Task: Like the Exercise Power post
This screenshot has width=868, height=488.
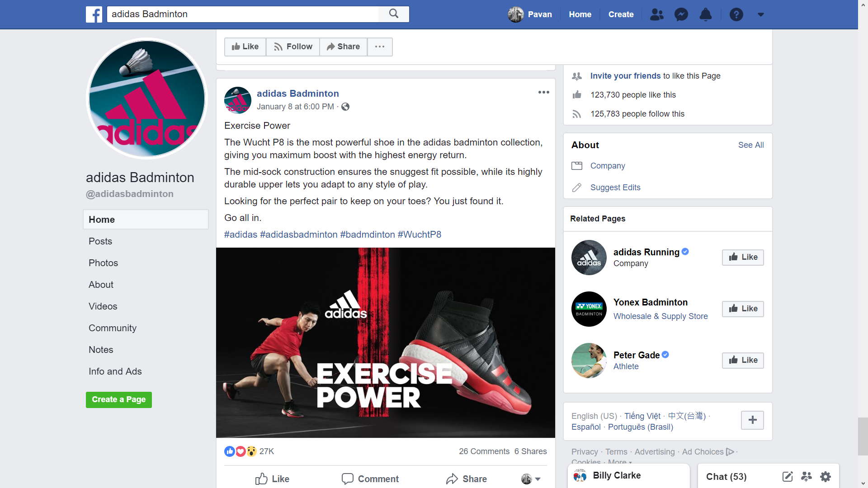Action: point(272,479)
